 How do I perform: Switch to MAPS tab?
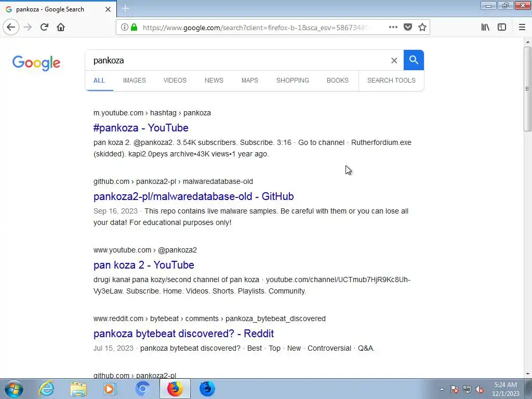point(250,81)
